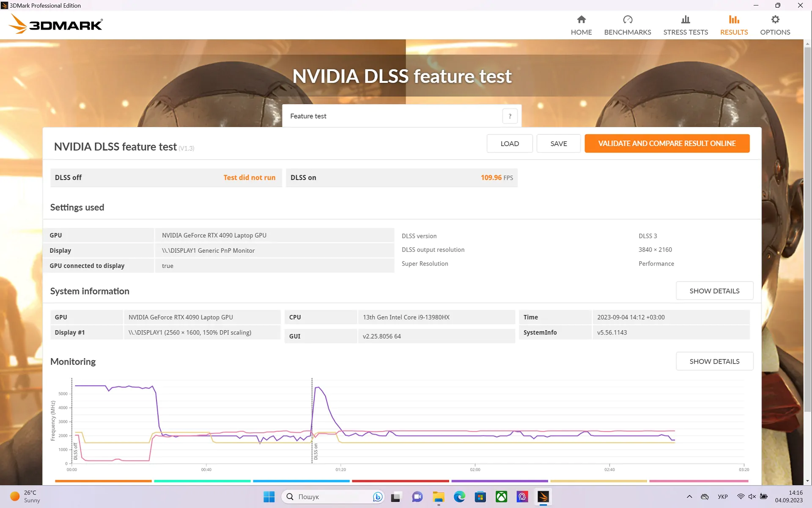Viewport: 812px width, 508px height.
Task: Open Microsoft Store from taskbar
Action: tap(480, 497)
